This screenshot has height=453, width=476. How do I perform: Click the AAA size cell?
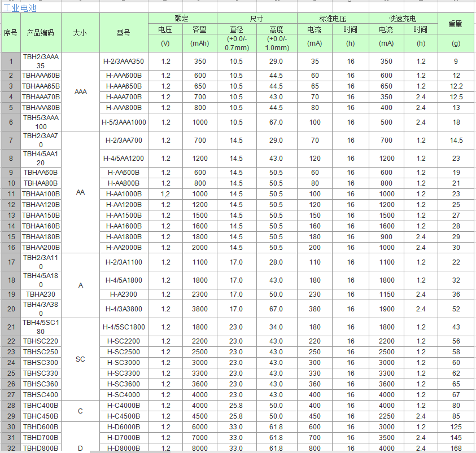pyautogui.click(x=80, y=91)
